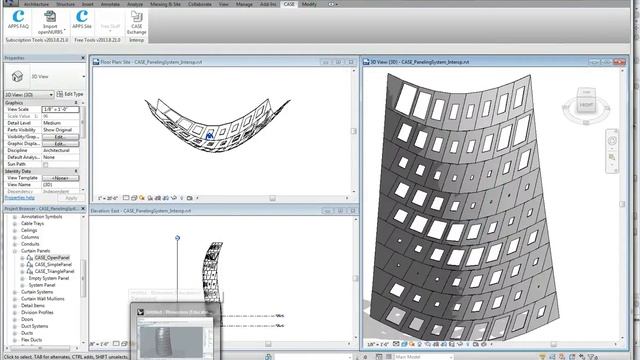Image resolution: width=640 pixels, height=360 pixels.
Task: Click the View Template <None> button
Action: click(60, 178)
